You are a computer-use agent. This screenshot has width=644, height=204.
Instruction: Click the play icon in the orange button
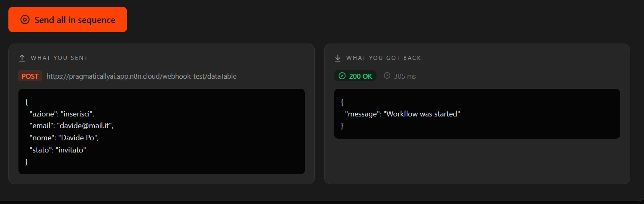pyautogui.click(x=25, y=20)
